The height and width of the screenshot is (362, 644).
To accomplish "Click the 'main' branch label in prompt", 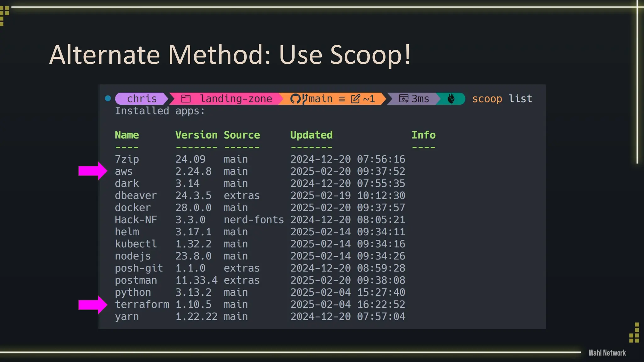I will pyautogui.click(x=320, y=99).
